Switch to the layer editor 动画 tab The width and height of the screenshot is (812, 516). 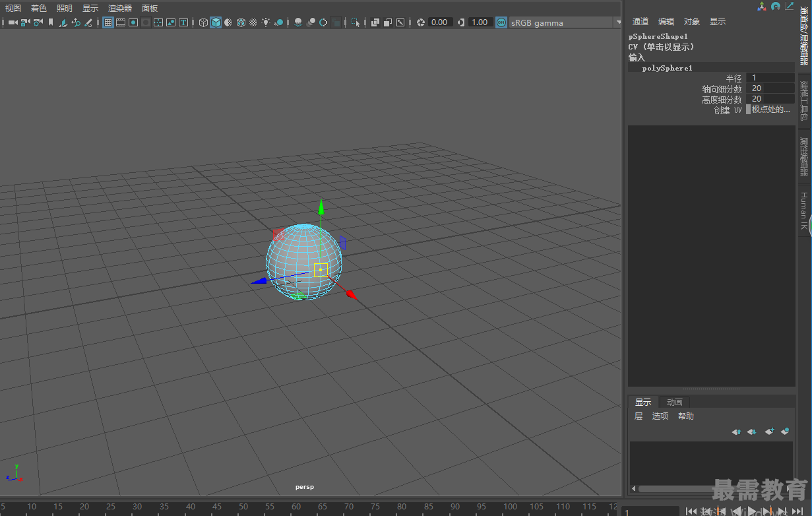click(x=674, y=402)
